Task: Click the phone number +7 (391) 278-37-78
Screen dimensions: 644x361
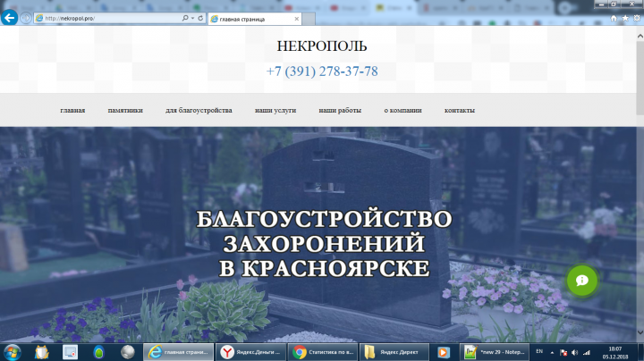Action: [x=322, y=71]
